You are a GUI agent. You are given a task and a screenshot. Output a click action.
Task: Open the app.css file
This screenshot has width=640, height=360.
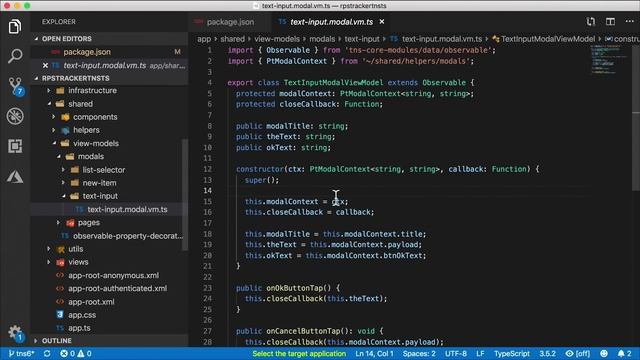point(82,315)
